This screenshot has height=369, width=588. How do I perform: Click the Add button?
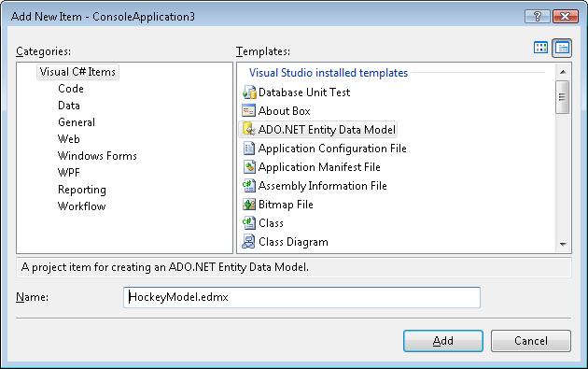tap(443, 341)
